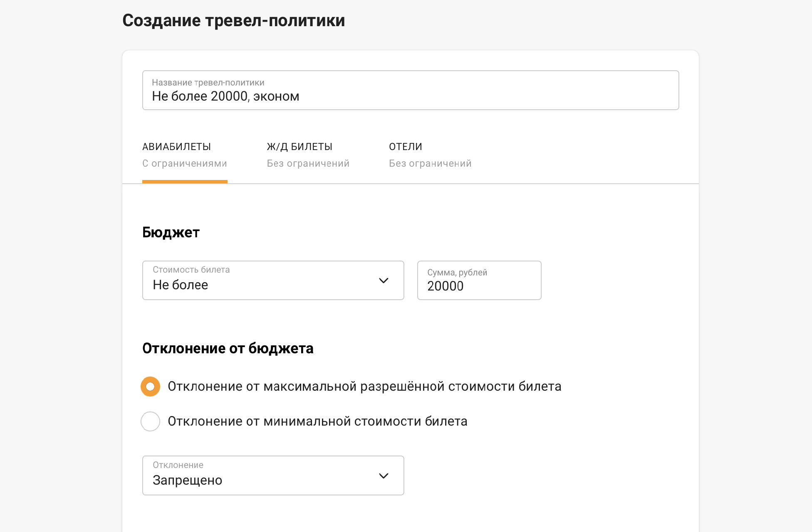Go to the Отели tab
The width and height of the screenshot is (812, 532).
(406, 147)
